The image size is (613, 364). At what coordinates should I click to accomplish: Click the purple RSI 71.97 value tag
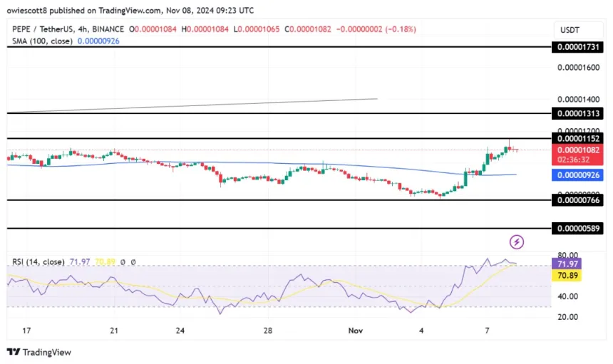click(x=567, y=264)
